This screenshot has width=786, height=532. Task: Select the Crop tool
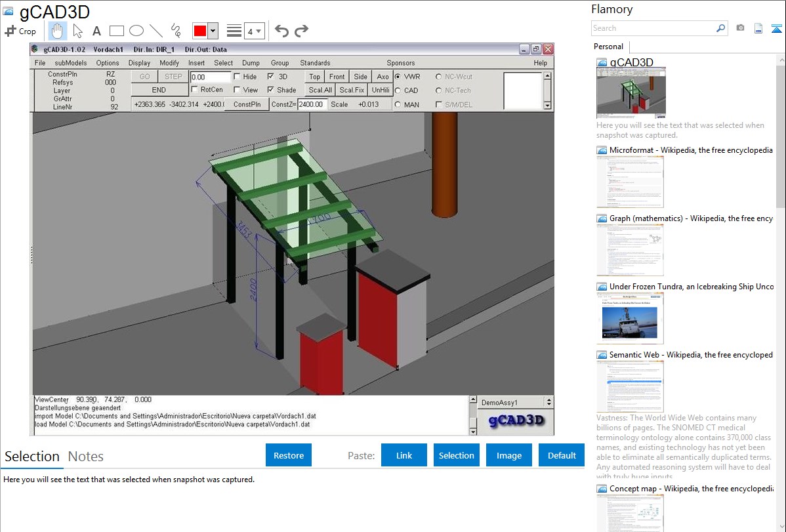tap(20, 31)
